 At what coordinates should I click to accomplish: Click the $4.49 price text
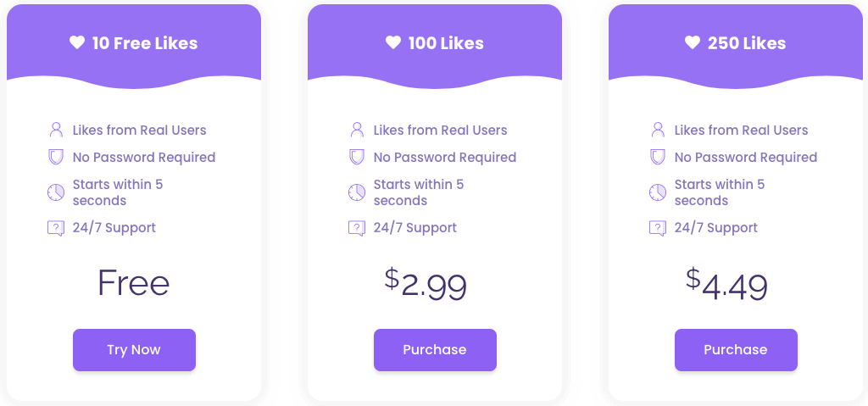click(726, 285)
